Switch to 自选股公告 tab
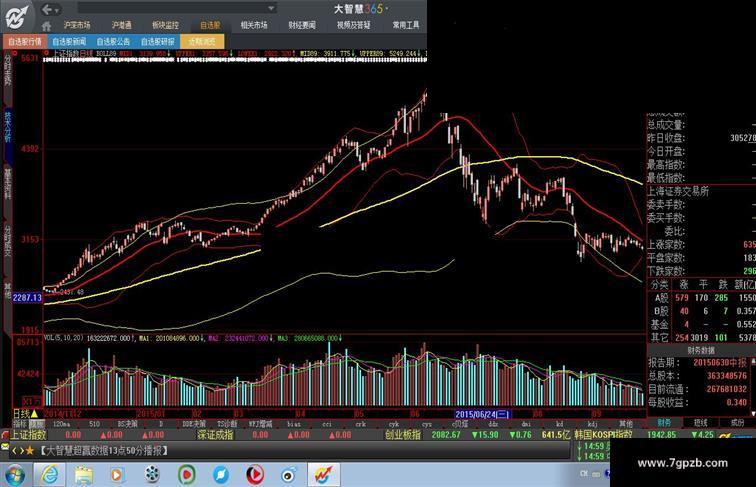The height and width of the screenshot is (487, 756). pos(113,41)
